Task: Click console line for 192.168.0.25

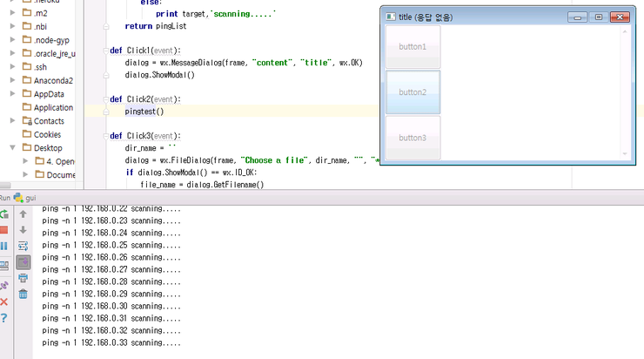Action: click(111, 245)
